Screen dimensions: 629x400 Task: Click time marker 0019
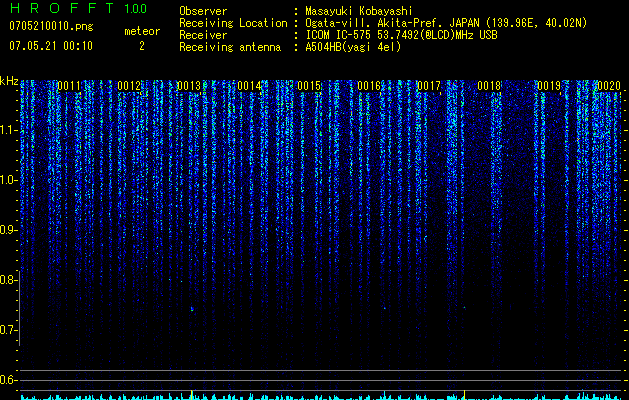549,86
